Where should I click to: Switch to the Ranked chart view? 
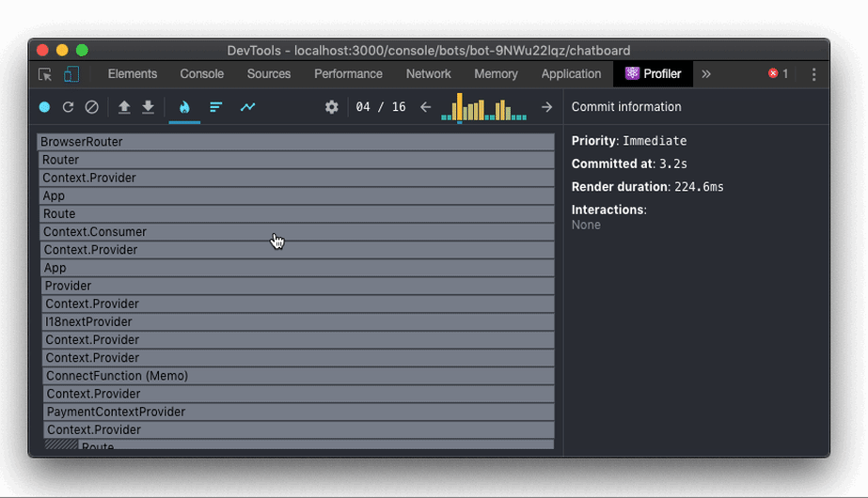(216, 107)
